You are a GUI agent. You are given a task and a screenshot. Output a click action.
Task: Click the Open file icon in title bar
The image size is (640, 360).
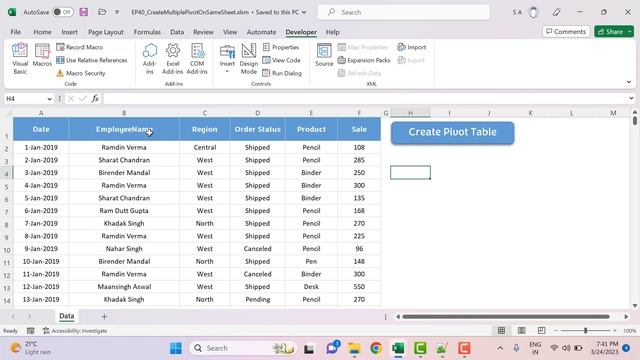click(102, 12)
